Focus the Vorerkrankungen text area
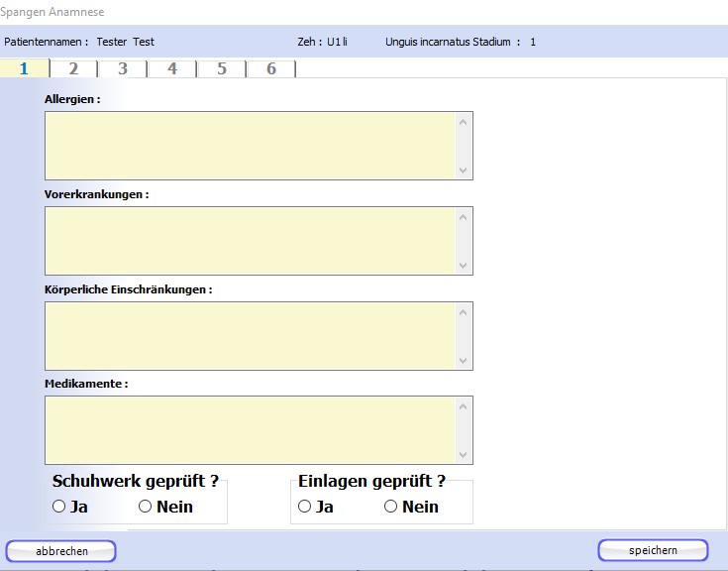Screen dimensions: 728x571 250,241
